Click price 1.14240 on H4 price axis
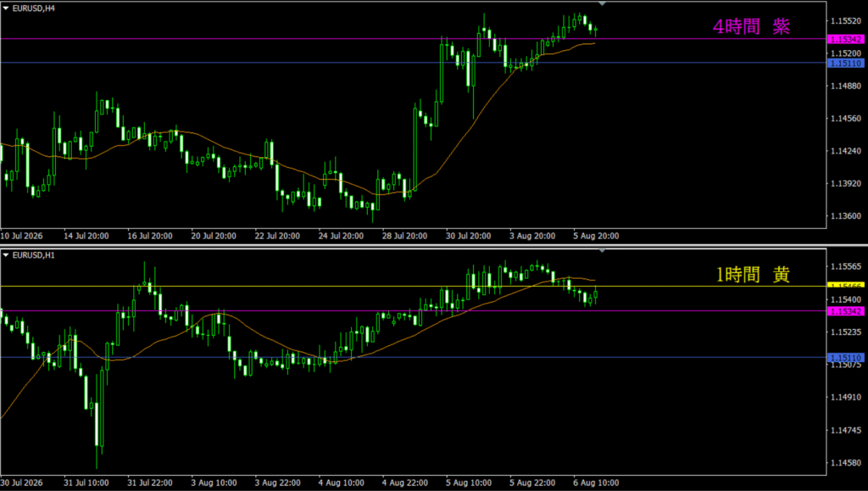The width and height of the screenshot is (868, 491). 845,151
